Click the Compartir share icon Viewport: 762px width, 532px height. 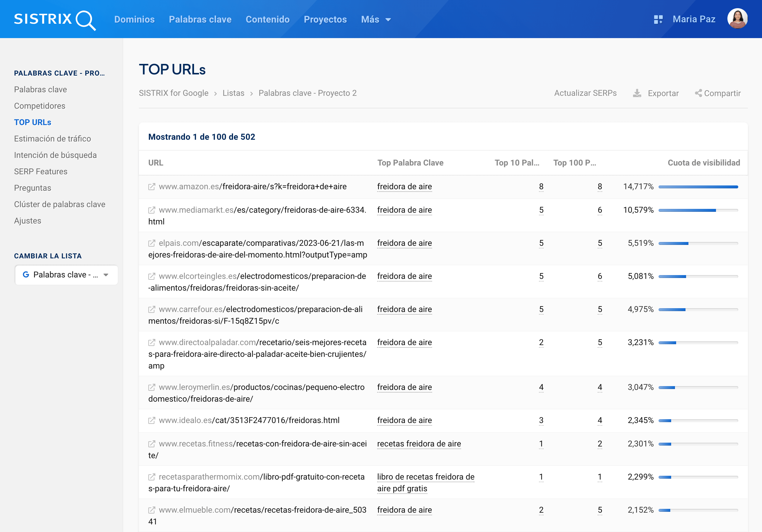(x=698, y=93)
